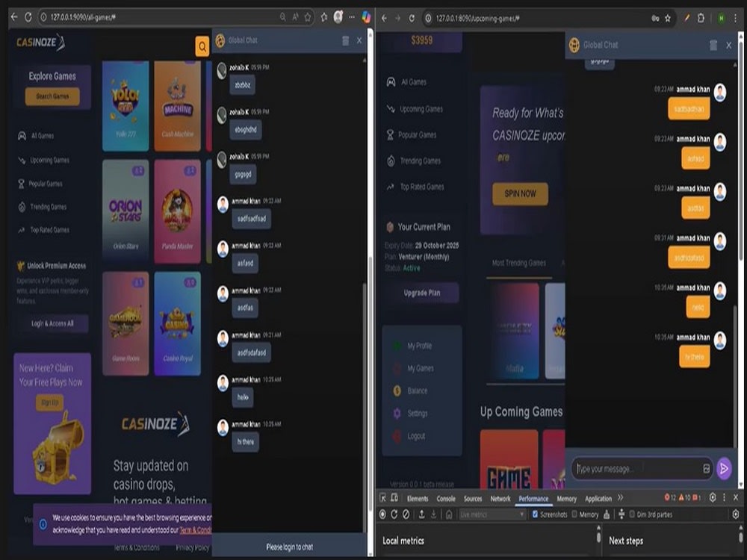Open My Profile in account menu
This screenshot has height=560, width=747.
(412, 346)
